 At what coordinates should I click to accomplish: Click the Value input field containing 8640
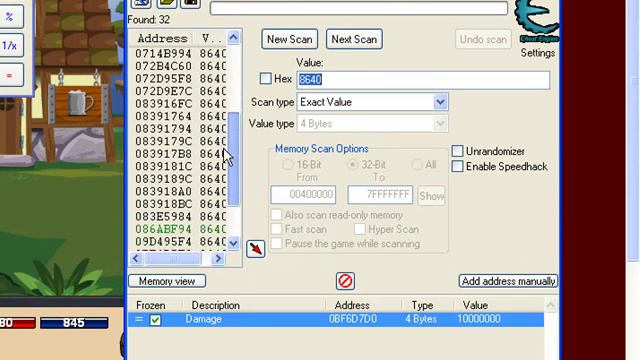(423, 80)
